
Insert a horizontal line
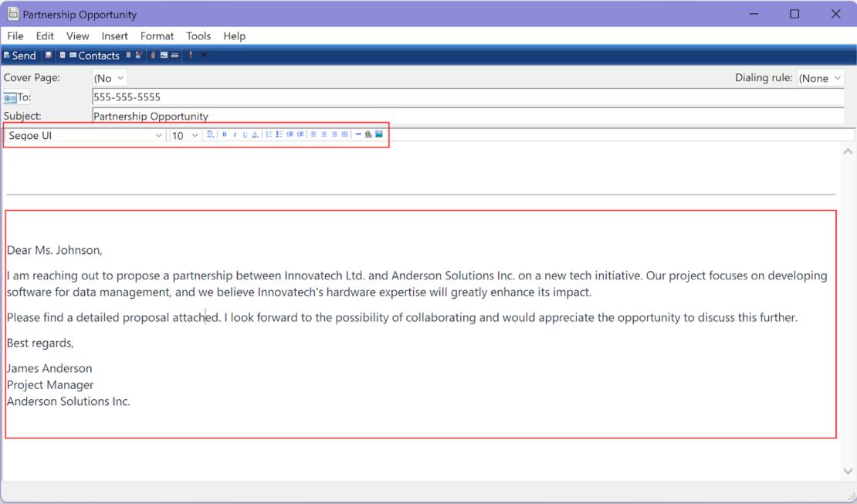358,134
